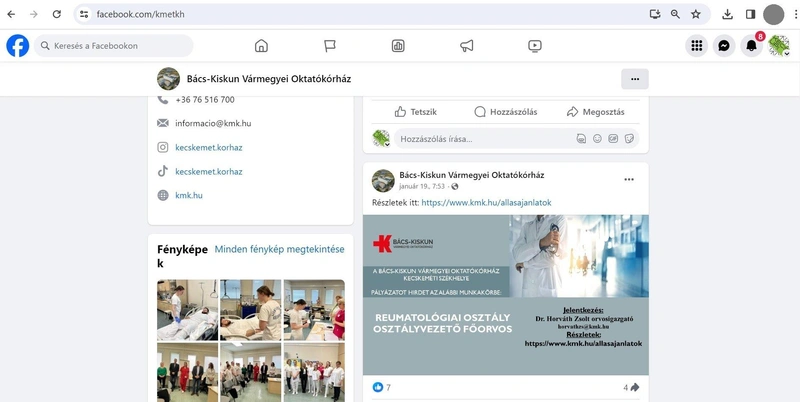Click the post timestamp január 19., 7:53
This screenshot has height=402, width=800.
click(422, 186)
